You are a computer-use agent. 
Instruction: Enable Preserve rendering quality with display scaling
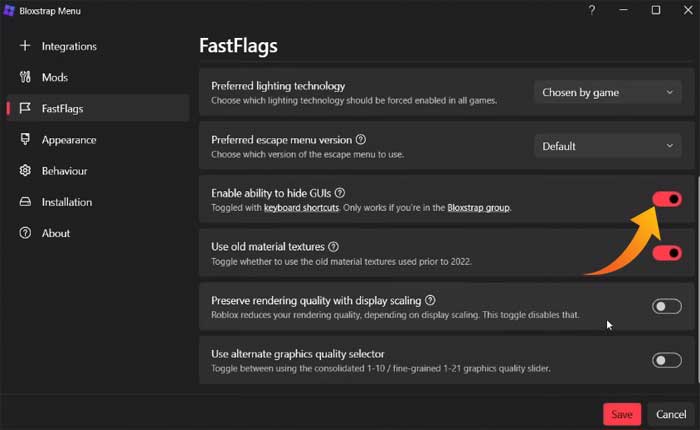point(666,306)
